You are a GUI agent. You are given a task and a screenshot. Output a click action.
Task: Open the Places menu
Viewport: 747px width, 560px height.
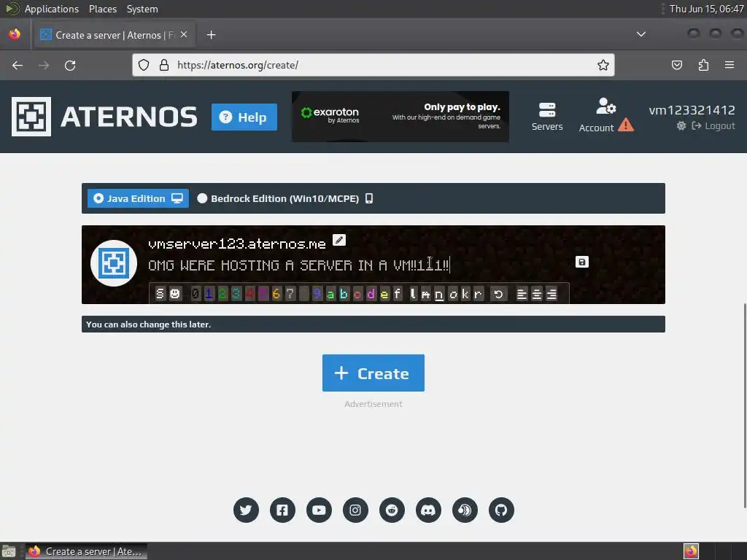point(102,9)
